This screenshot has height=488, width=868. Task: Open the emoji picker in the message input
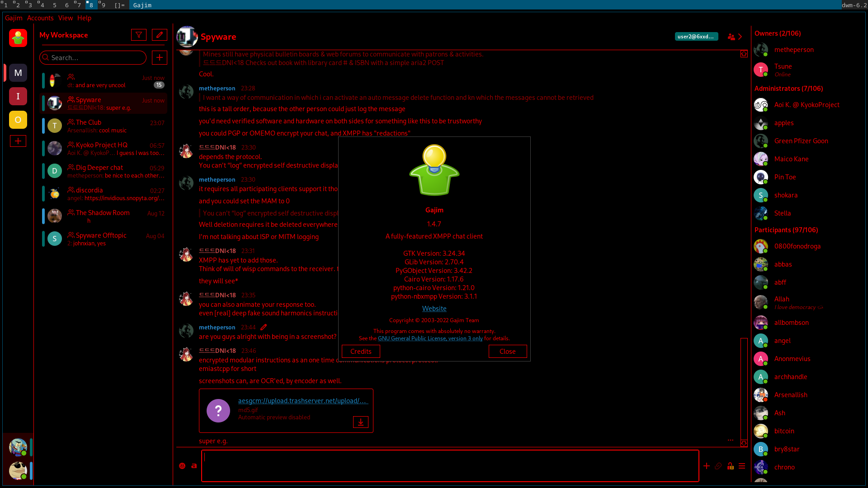pyautogui.click(x=182, y=466)
